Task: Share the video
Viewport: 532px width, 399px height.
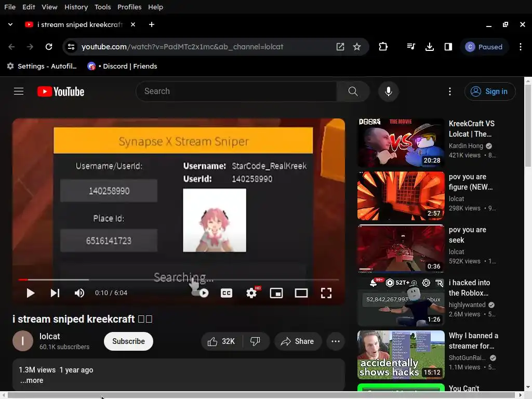Action: [298, 341]
